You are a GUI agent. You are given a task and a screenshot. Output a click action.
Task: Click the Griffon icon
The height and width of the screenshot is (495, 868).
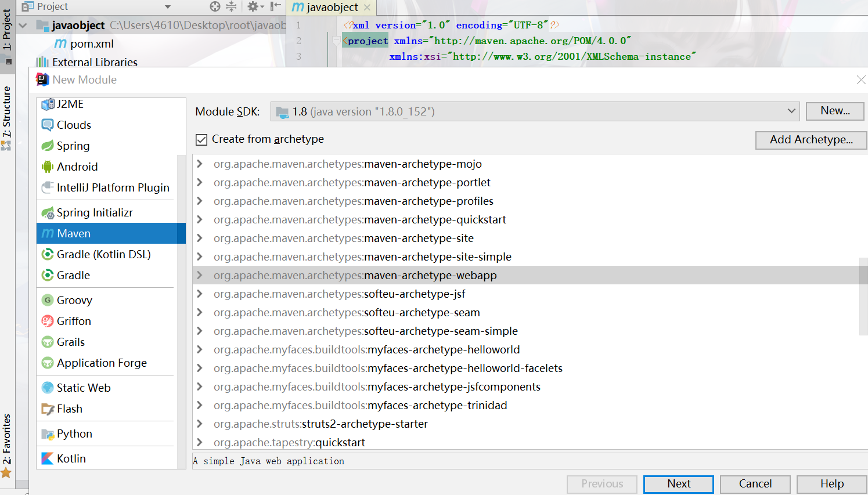[x=48, y=321]
